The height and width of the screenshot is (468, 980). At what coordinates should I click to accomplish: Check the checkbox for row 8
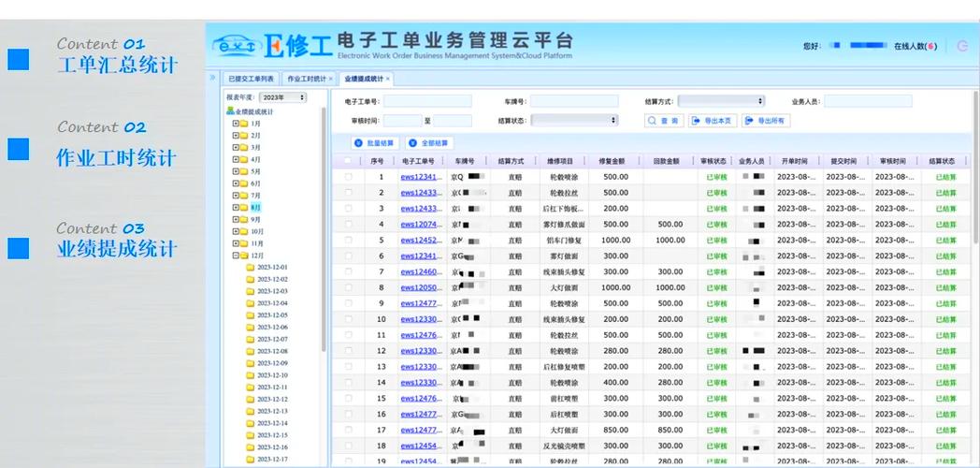[x=348, y=287]
